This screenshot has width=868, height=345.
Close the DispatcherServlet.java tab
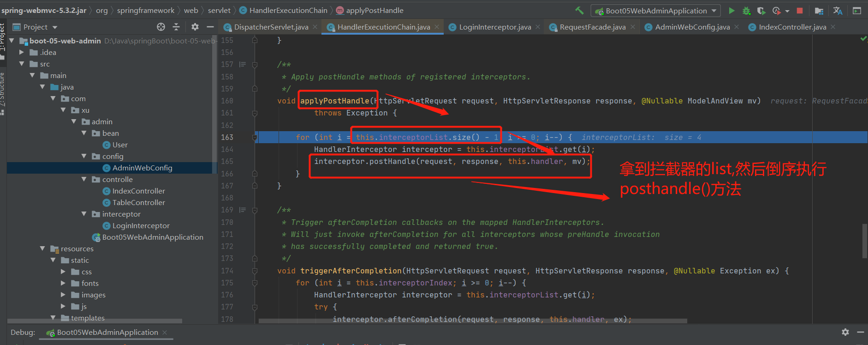click(x=315, y=27)
